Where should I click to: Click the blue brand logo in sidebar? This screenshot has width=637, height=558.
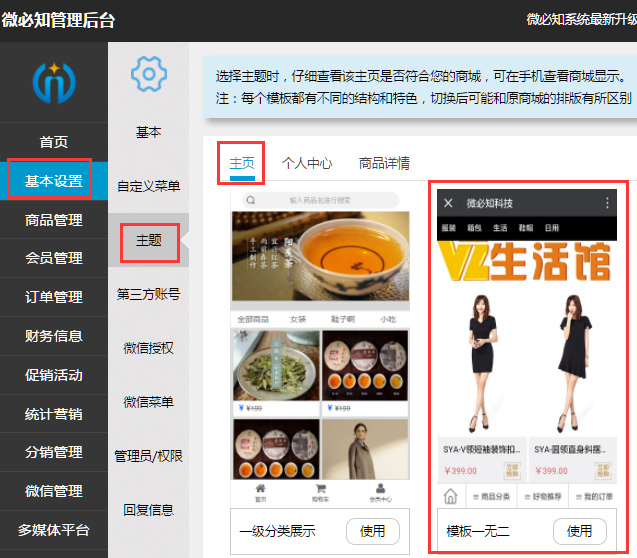tap(54, 83)
